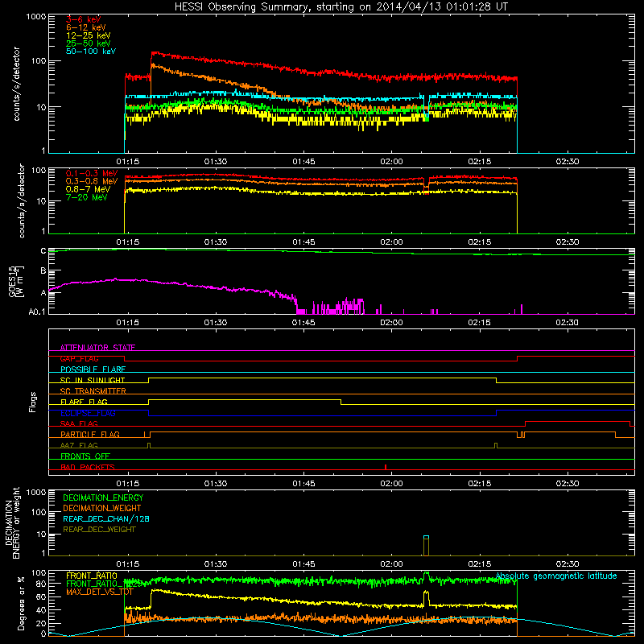Screen dimensions: 644x644
Task: Click the 0.8-7 MeV legend entry
Action: tap(88, 189)
